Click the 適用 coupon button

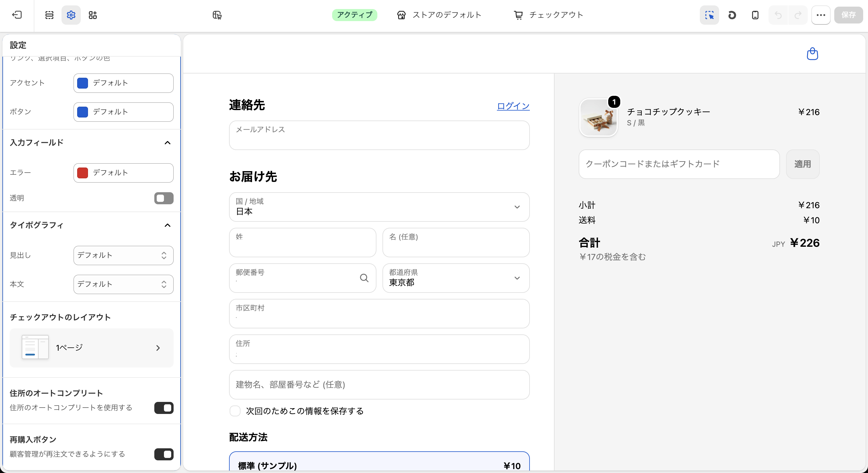point(803,164)
